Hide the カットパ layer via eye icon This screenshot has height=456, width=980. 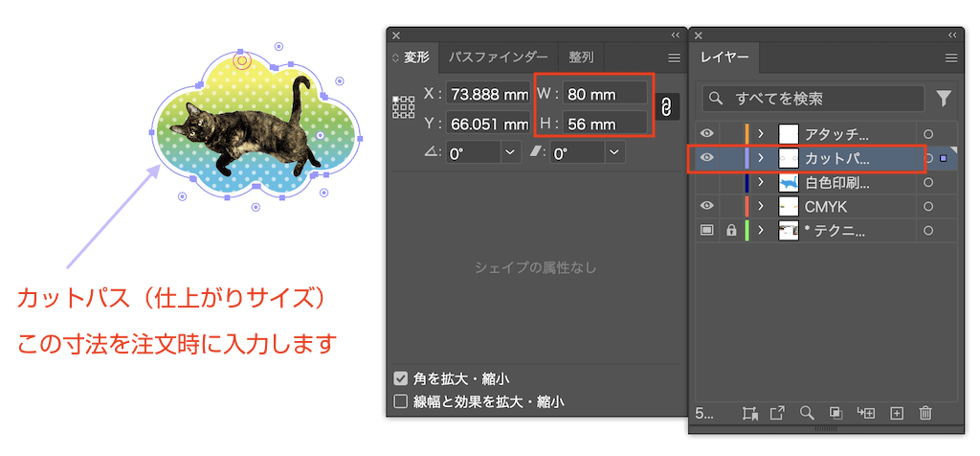[707, 158]
